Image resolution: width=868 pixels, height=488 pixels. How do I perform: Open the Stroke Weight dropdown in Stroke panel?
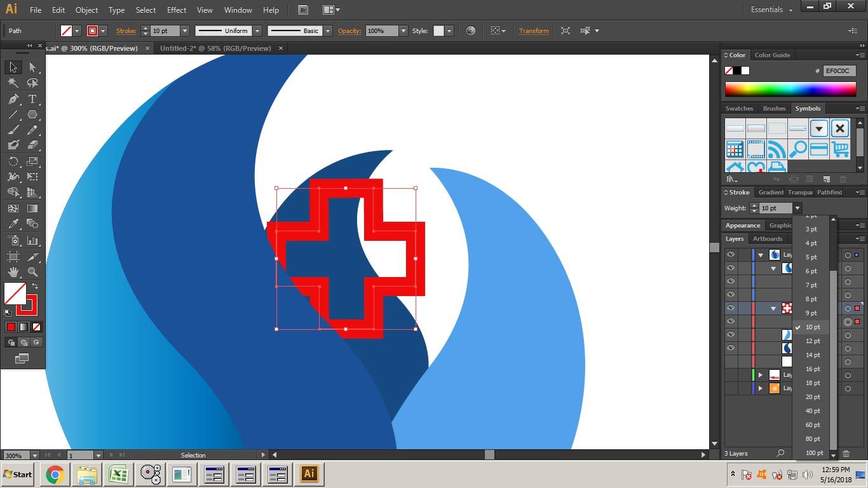pos(797,208)
